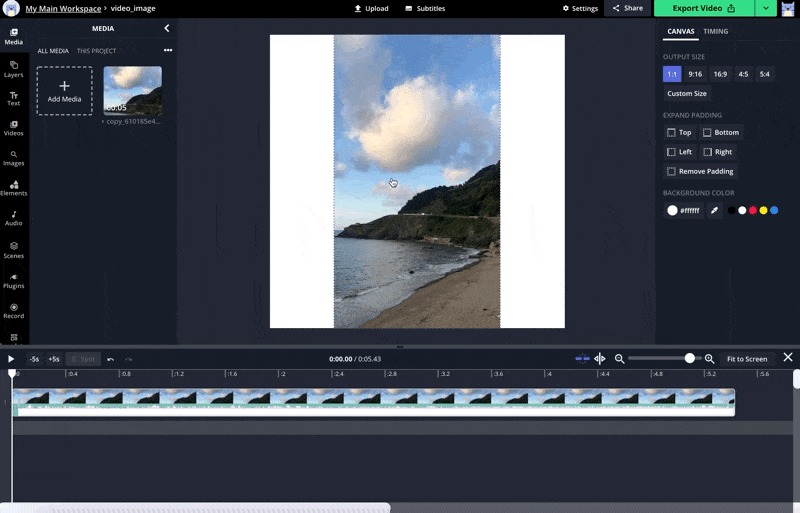
Task: Click the Fit to Screen button
Action: point(747,359)
